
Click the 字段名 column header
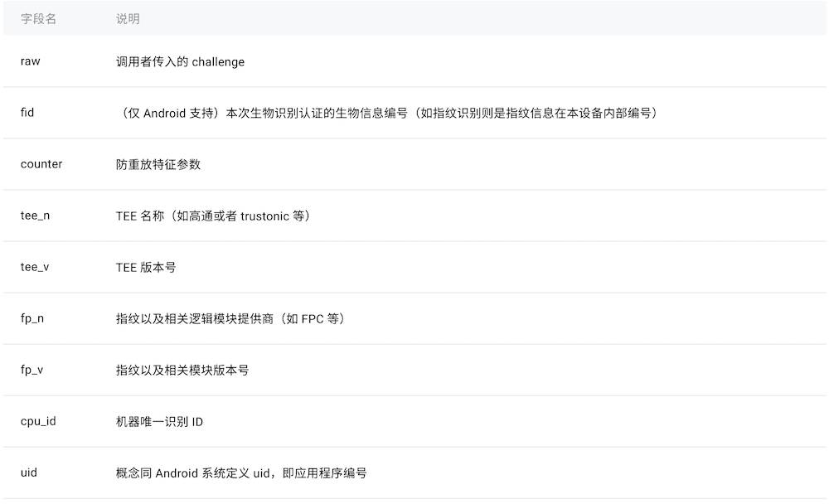click(x=38, y=19)
